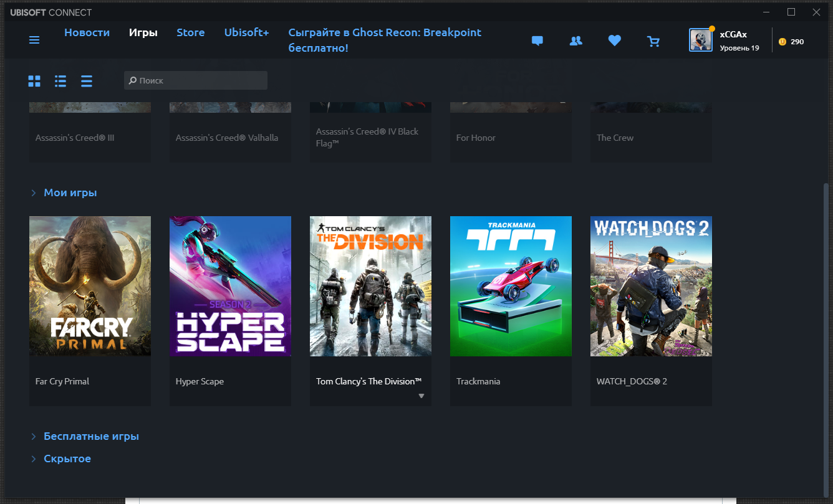
Task: Open the shopping cart icon
Action: [653, 42]
